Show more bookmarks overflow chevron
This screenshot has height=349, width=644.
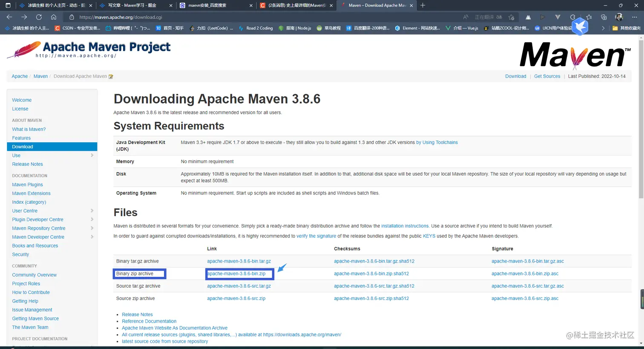click(603, 28)
